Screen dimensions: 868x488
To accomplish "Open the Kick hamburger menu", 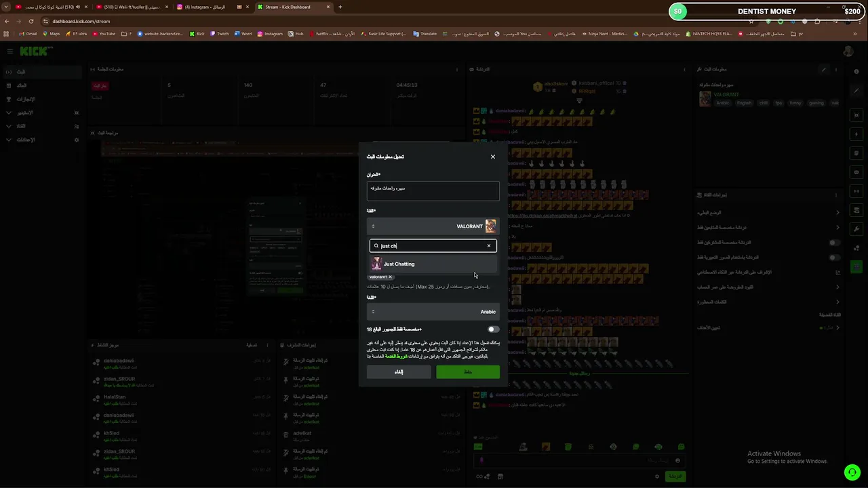I will (x=9, y=52).
